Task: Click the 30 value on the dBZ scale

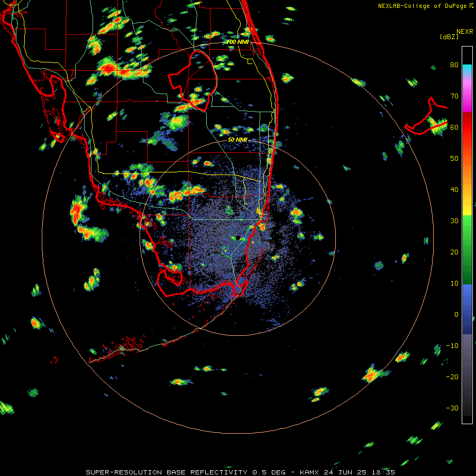Action: click(x=454, y=221)
